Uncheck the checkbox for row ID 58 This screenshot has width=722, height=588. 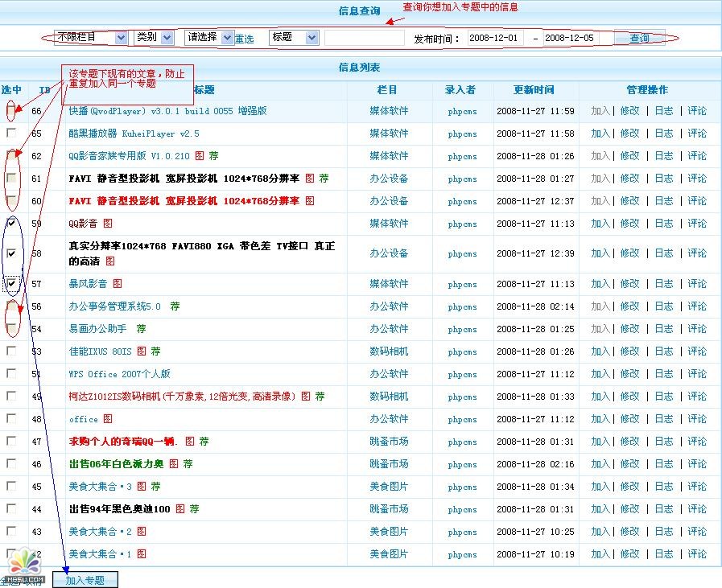[11, 253]
